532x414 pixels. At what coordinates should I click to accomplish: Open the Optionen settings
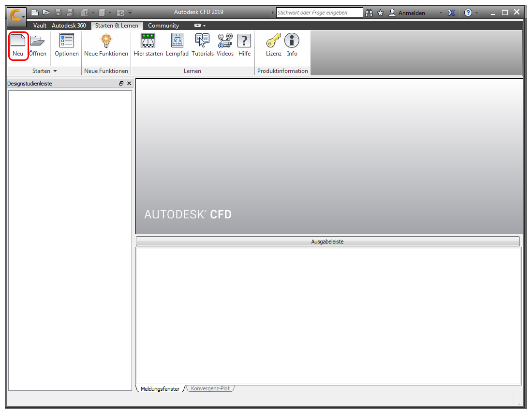[x=67, y=45]
